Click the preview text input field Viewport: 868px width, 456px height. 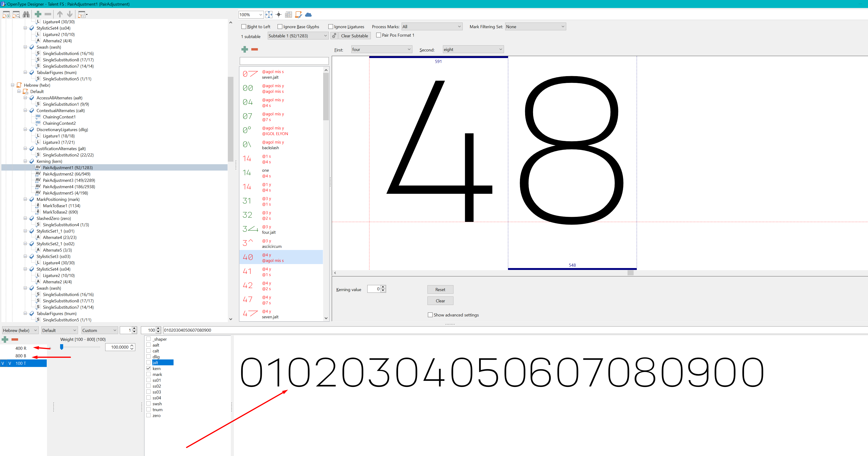[x=515, y=330]
